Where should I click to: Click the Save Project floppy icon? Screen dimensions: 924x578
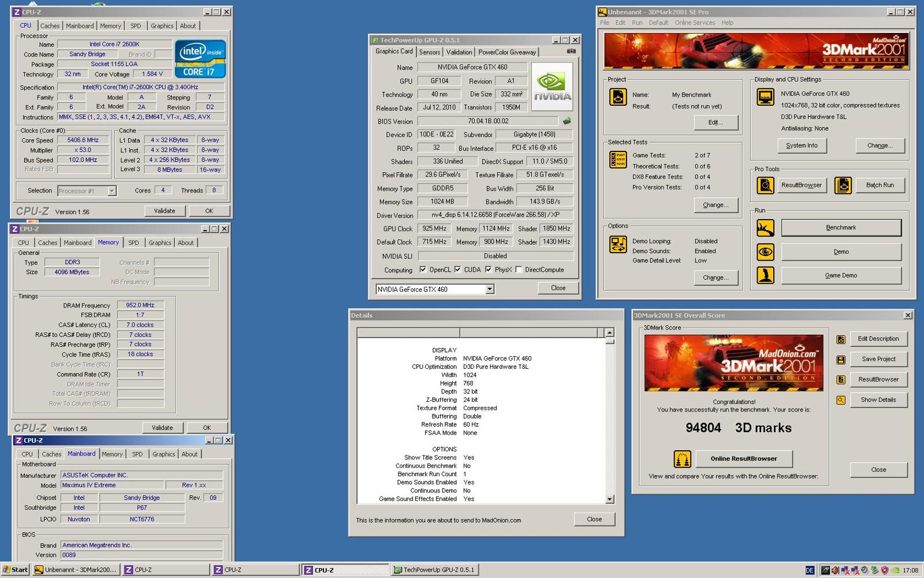coord(841,360)
